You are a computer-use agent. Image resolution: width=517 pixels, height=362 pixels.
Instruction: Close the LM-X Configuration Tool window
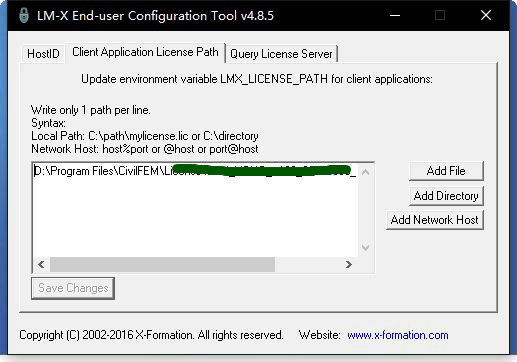(x=486, y=15)
